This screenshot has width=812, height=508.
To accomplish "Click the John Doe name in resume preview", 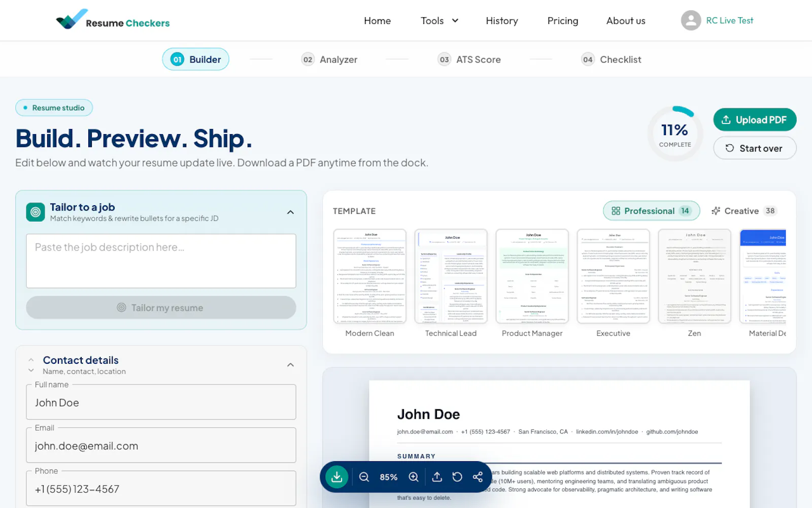I will pyautogui.click(x=428, y=415).
